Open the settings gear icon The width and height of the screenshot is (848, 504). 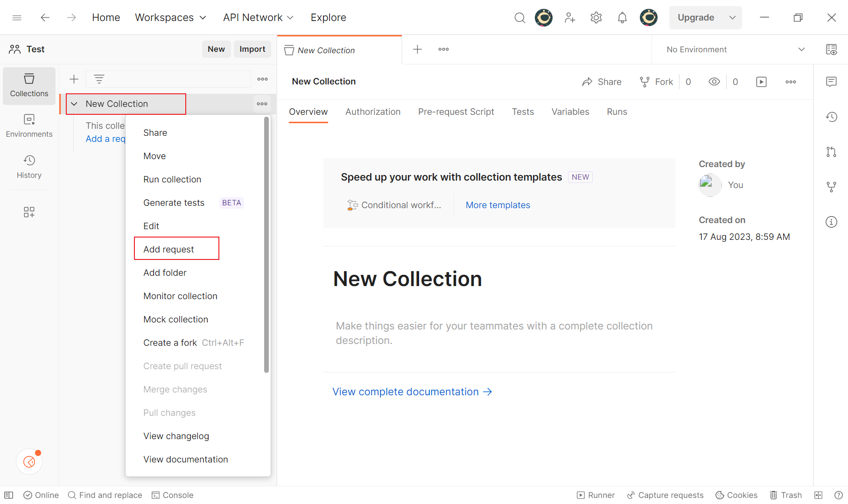pyautogui.click(x=596, y=18)
